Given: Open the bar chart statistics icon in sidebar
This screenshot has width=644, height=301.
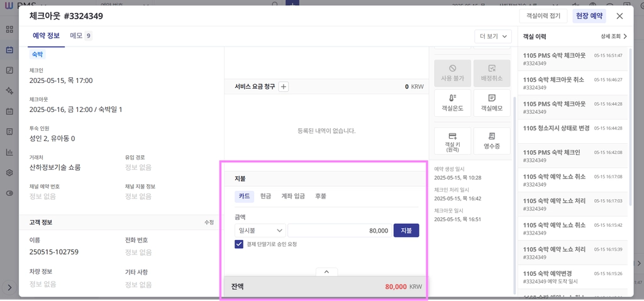Looking at the screenshot, I should tap(9, 152).
